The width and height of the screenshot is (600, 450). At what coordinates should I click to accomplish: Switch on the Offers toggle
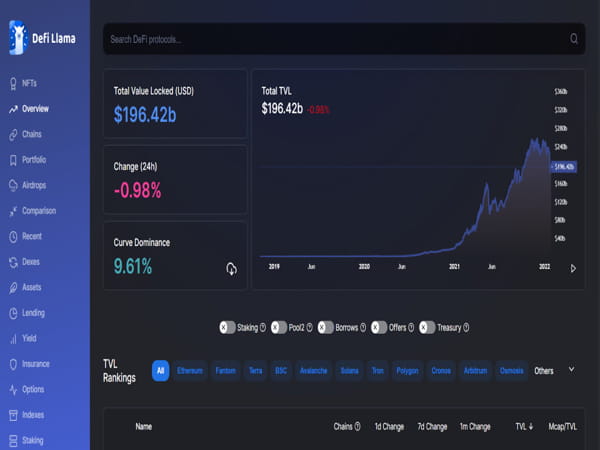coord(379,328)
